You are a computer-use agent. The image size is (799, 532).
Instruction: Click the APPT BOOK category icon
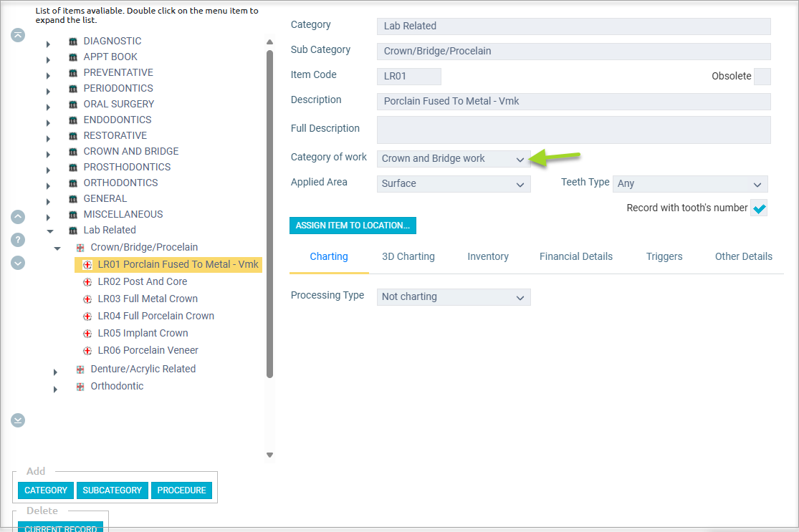[73, 57]
